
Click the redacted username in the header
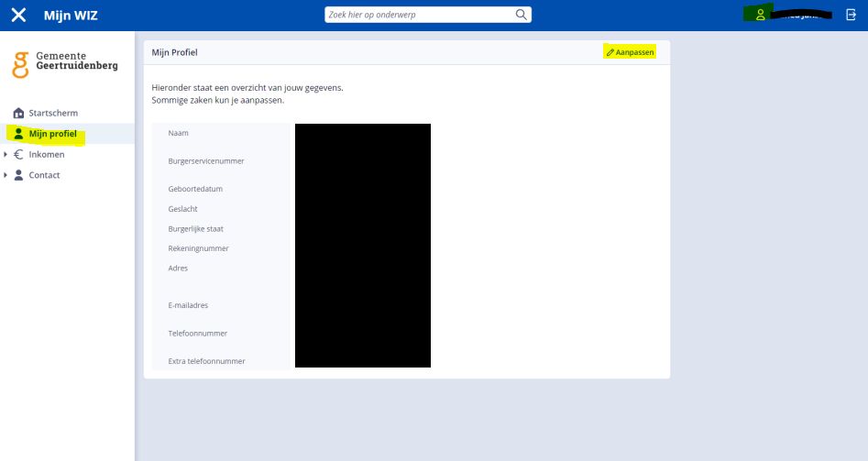pos(800,15)
